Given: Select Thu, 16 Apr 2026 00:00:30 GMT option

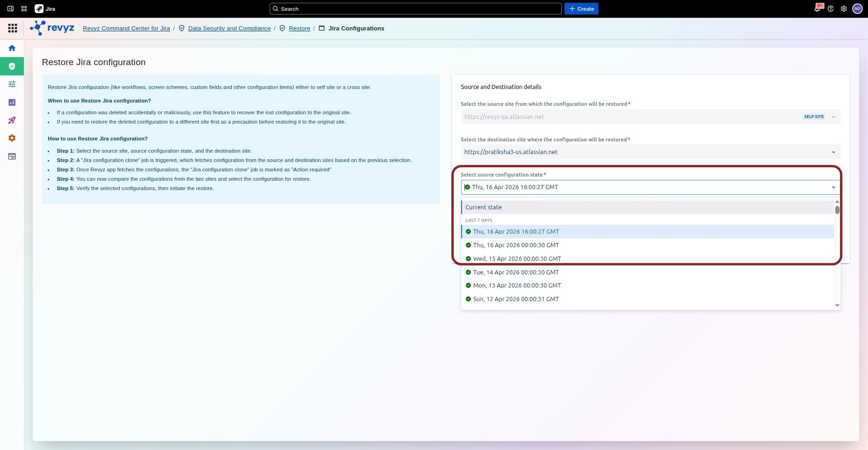Looking at the screenshot, I should (x=647, y=245).
